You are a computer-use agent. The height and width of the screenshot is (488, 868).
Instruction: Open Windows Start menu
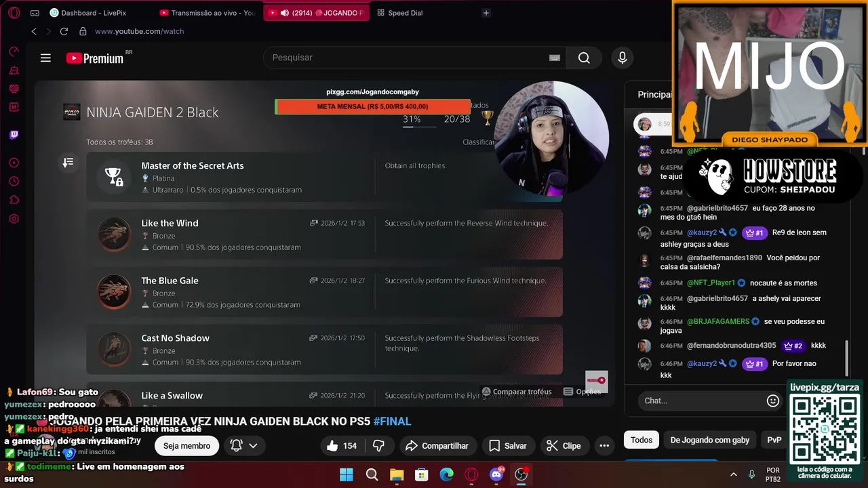(x=347, y=474)
